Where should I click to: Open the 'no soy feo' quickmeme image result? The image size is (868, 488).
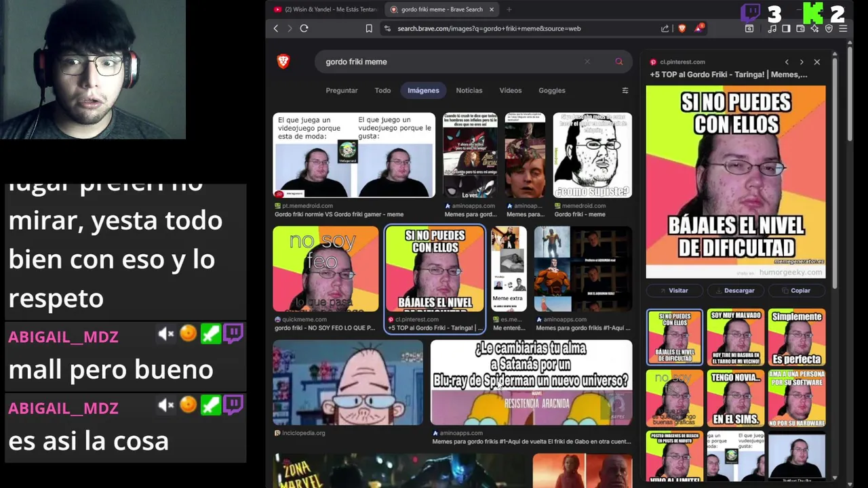tap(325, 269)
